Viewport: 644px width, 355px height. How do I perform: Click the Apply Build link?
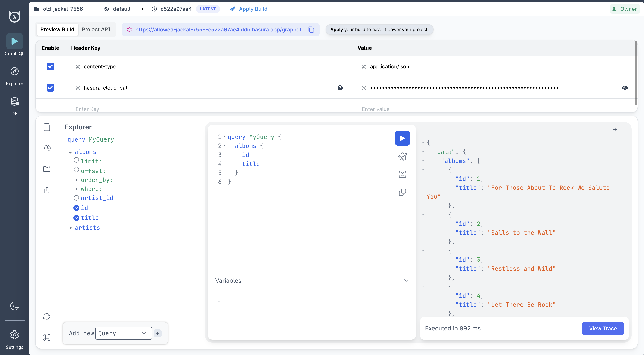coord(253,9)
